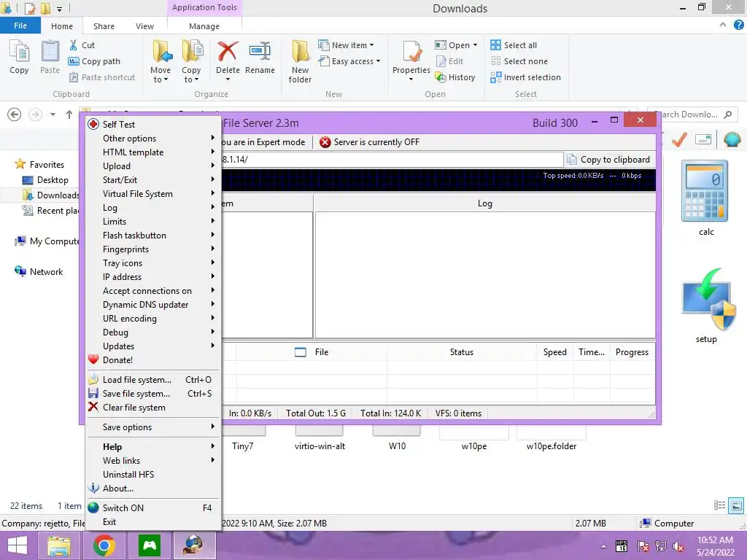Screen dimensions: 747x560
Task: Open Dynamic DNS updater submenu
Action: click(152, 304)
